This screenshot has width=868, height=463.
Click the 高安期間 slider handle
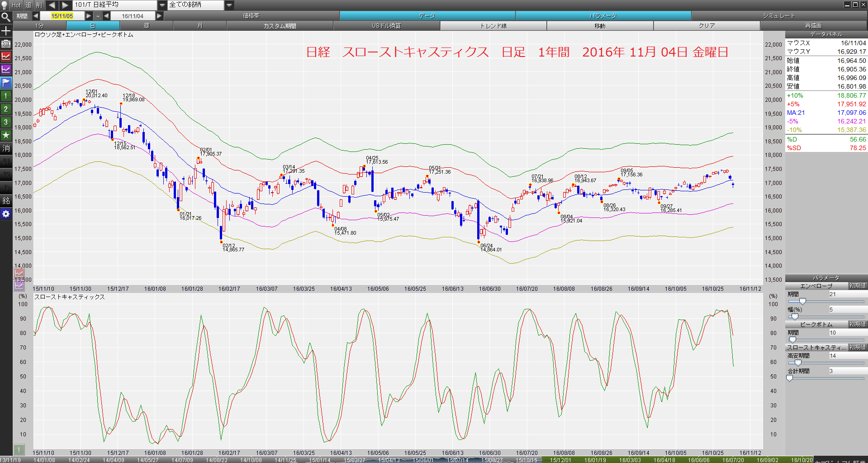pyautogui.click(x=798, y=363)
